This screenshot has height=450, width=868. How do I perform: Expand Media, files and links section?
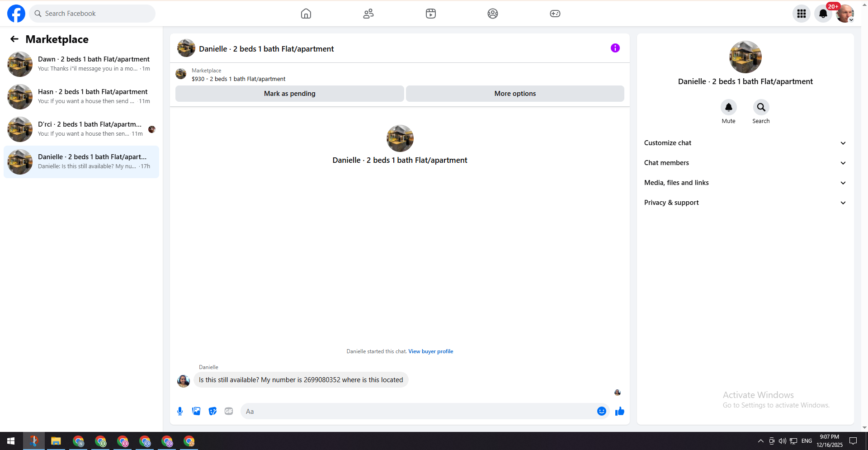tap(745, 183)
